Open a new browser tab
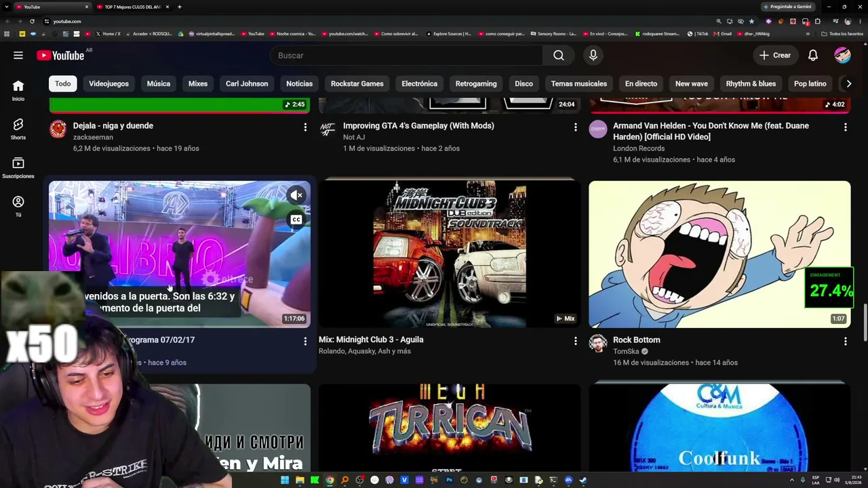The height and width of the screenshot is (488, 868). click(179, 7)
